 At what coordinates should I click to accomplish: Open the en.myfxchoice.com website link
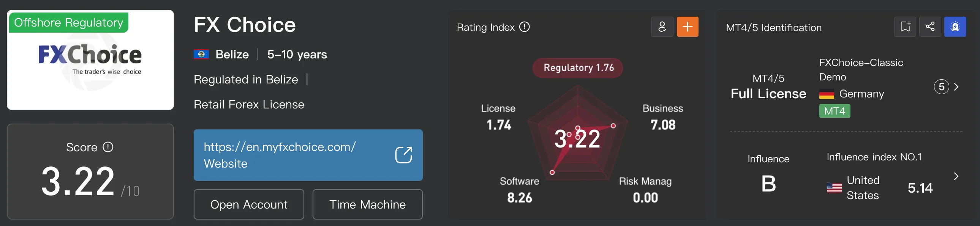[308, 155]
